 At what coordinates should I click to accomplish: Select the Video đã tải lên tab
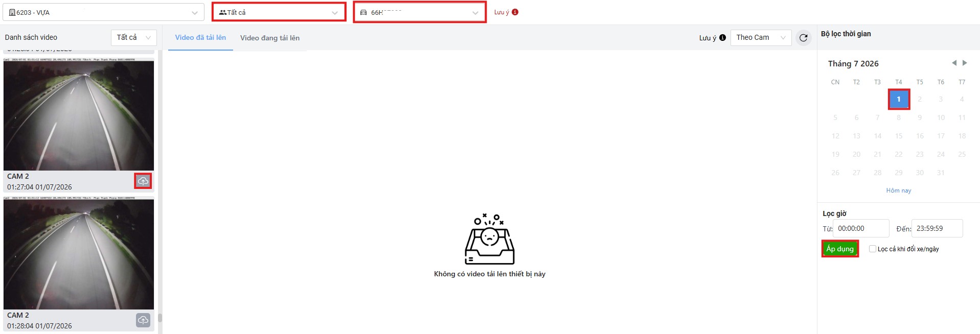tap(200, 37)
